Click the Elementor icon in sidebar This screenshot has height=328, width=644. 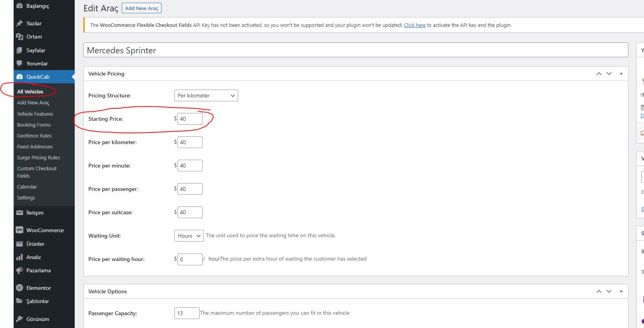pos(19,288)
